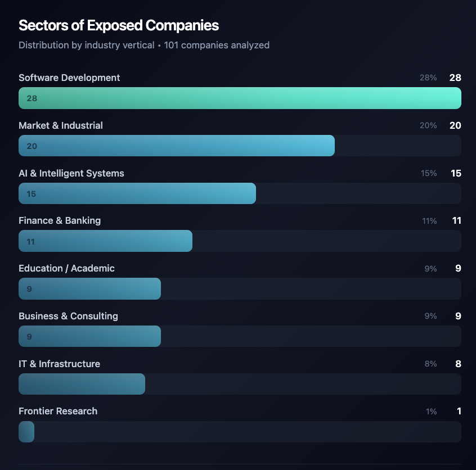Click the Business & Consulting bar
This screenshot has width=476, height=470.
tap(89, 336)
